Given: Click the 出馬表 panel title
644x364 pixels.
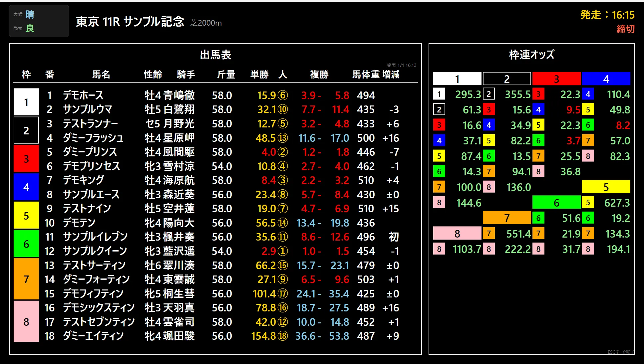Looking at the screenshot, I should [215, 55].
